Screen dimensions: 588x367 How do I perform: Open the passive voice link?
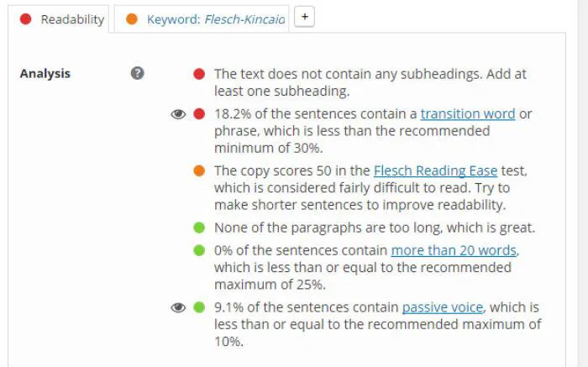(444, 307)
